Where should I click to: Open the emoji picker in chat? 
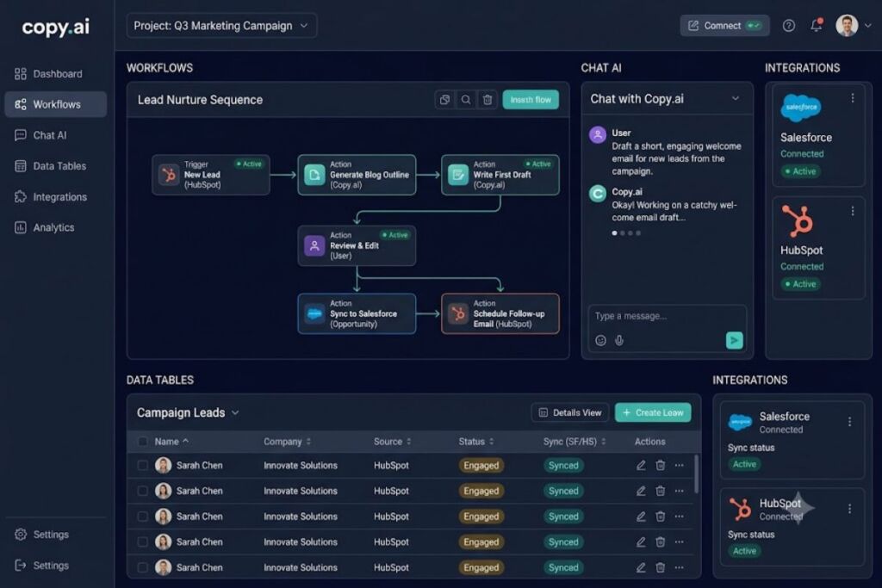click(x=600, y=340)
